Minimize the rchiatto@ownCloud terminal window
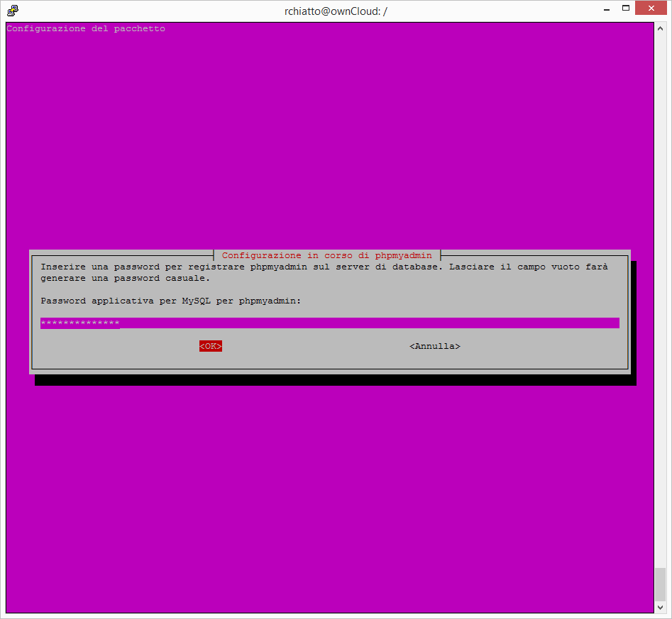Screen dimensions: 672x619 click(607, 9)
